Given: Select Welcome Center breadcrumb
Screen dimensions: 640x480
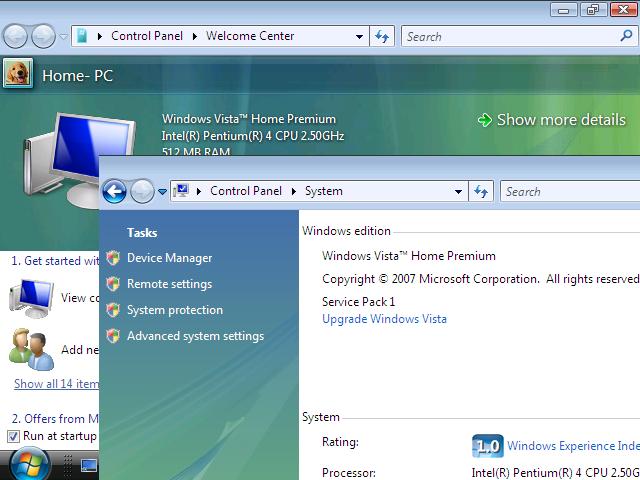Looking at the screenshot, I should point(250,36).
